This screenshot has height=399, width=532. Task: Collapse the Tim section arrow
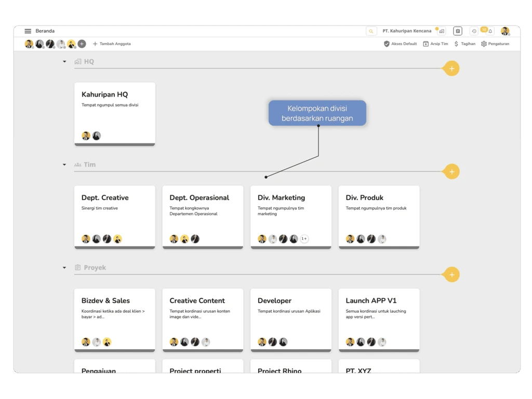[64, 165]
